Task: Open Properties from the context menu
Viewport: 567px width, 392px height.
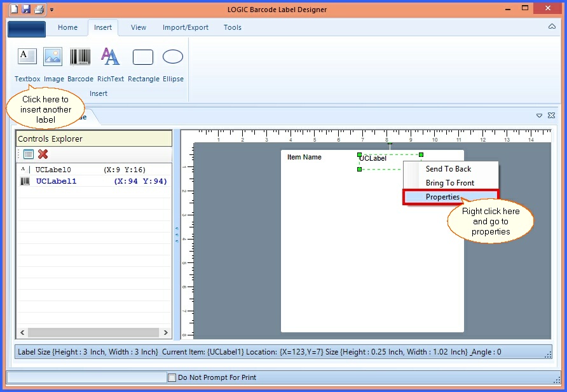Action: tap(451, 197)
